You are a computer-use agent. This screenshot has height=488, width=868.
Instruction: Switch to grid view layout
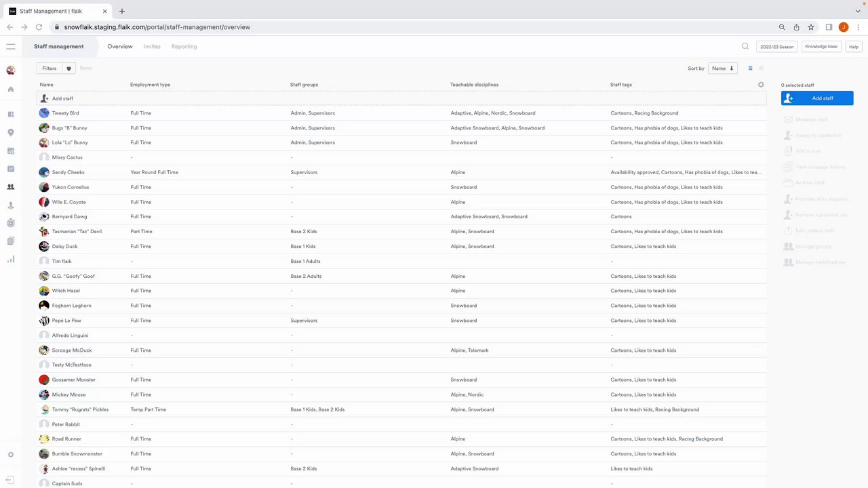tap(761, 68)
